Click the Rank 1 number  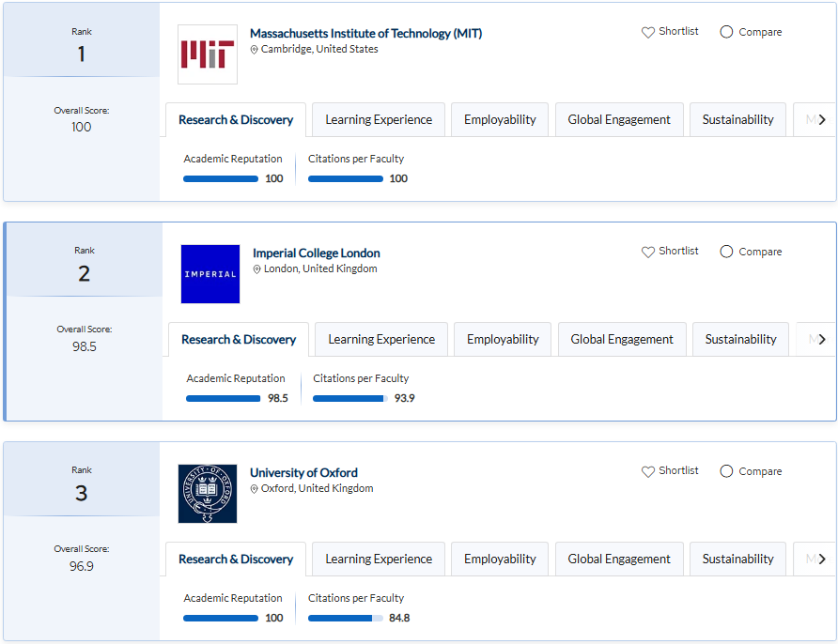pyautogui.click(x=81, y=54)
